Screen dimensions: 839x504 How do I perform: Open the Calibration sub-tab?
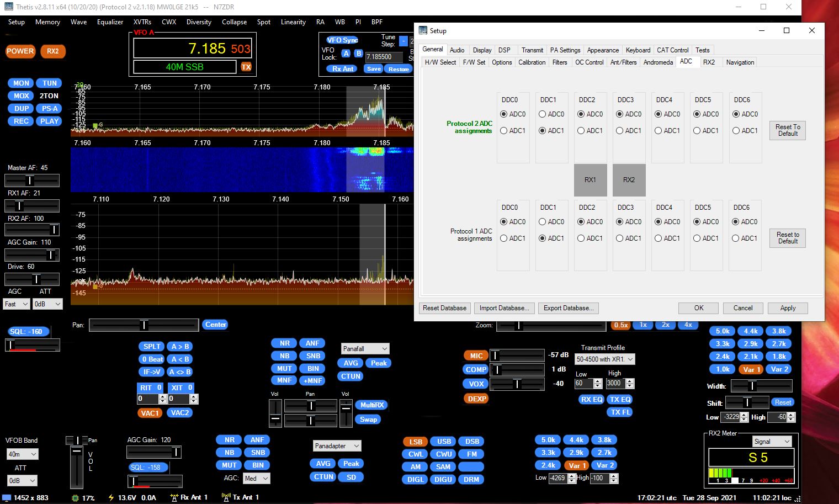(x=532, y=62)
